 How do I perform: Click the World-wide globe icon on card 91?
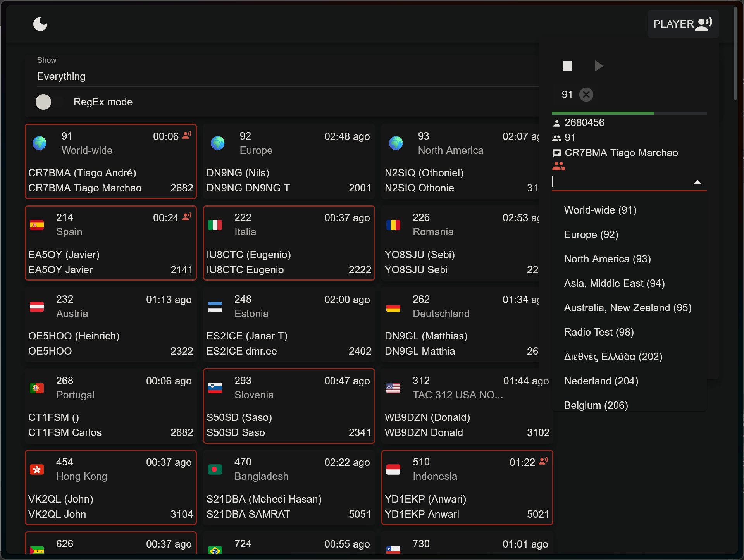point(40,143)
